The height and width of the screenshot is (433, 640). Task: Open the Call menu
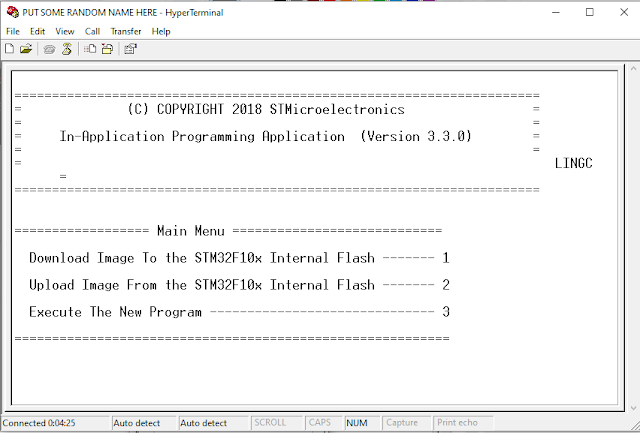coord(92,31)
